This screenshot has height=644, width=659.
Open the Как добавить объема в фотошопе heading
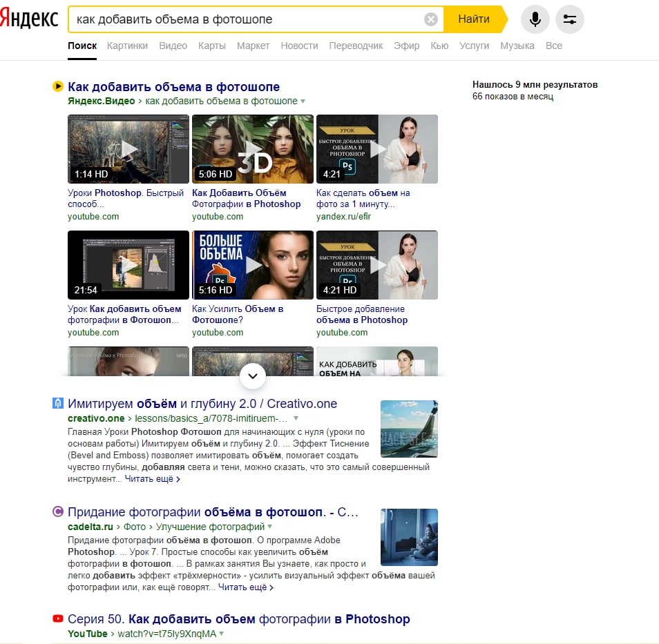[173, 87]
